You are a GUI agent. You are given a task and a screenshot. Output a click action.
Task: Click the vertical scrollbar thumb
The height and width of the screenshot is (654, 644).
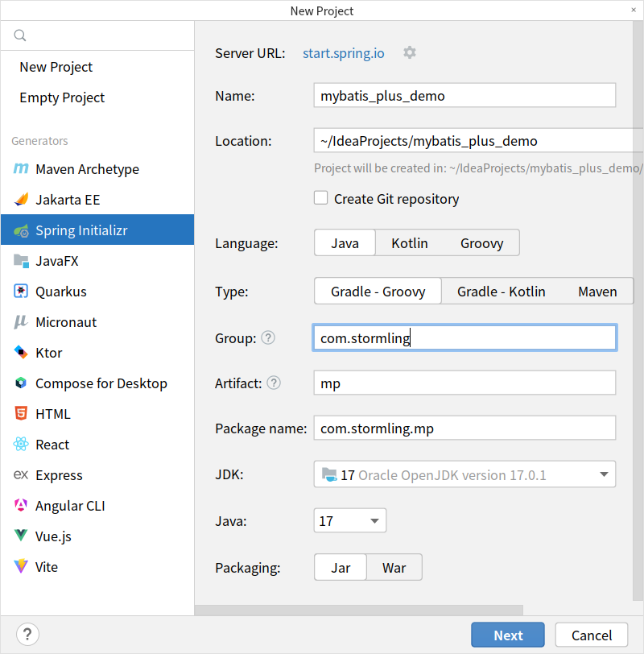click(638, 311)
